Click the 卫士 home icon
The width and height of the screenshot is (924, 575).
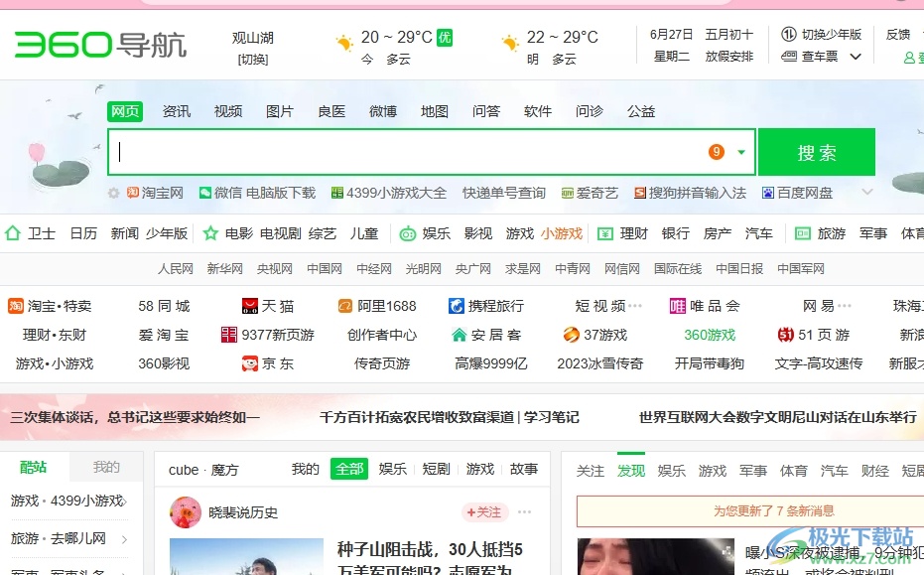click(13, 233)
